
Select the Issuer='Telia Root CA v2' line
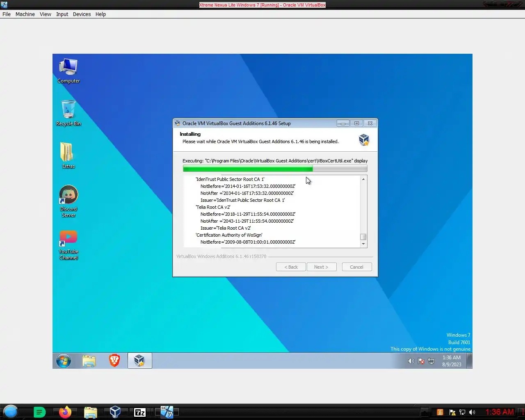(226, 228)
